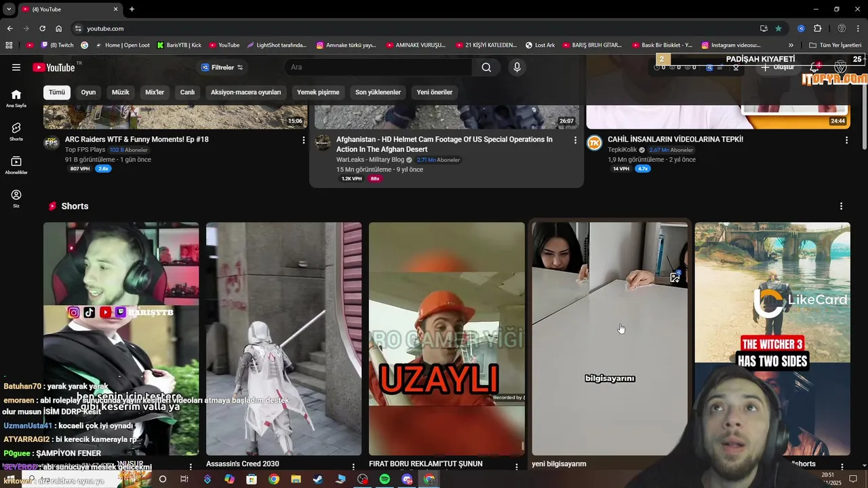Go to Ana Sayfa in sidebar
Viewport: 868px width, 488px height.
pos(16,98)
